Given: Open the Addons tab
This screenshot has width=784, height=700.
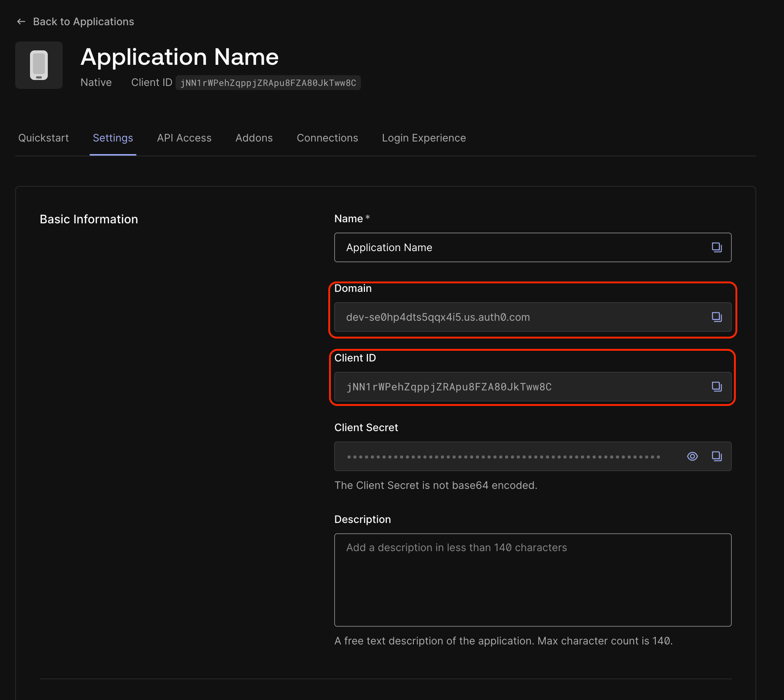Looking at the screenshot, I should coord(254,138).
